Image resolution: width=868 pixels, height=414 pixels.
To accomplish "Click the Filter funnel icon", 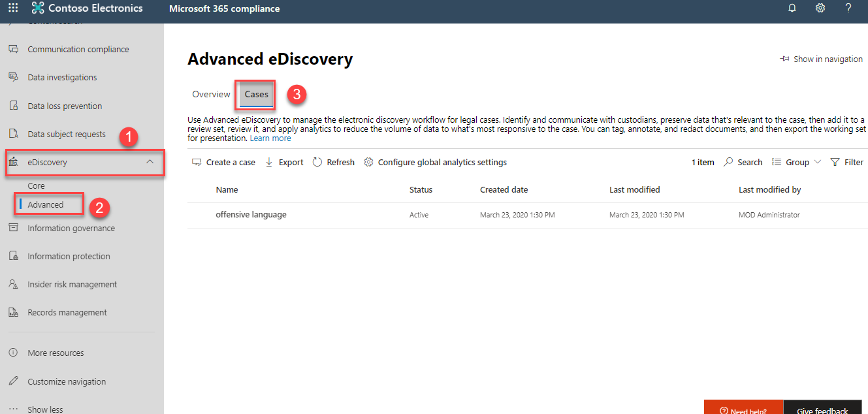I will coord(835,162).
